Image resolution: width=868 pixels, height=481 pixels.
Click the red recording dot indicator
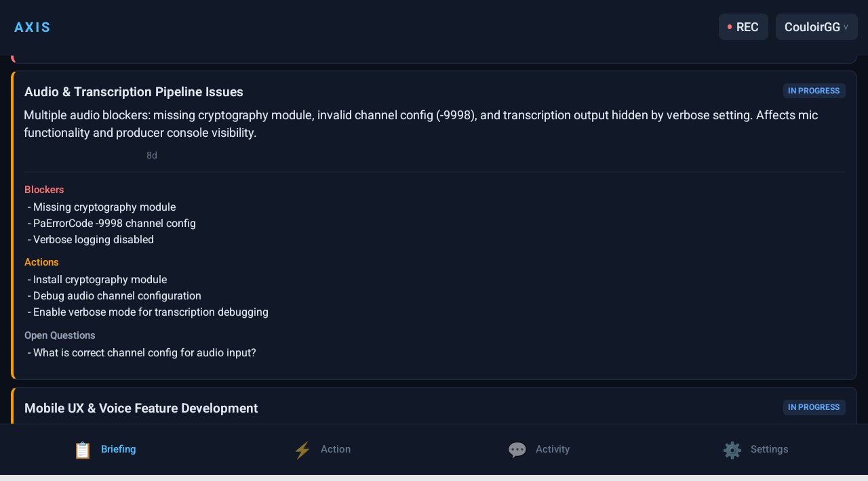point(730,27)
